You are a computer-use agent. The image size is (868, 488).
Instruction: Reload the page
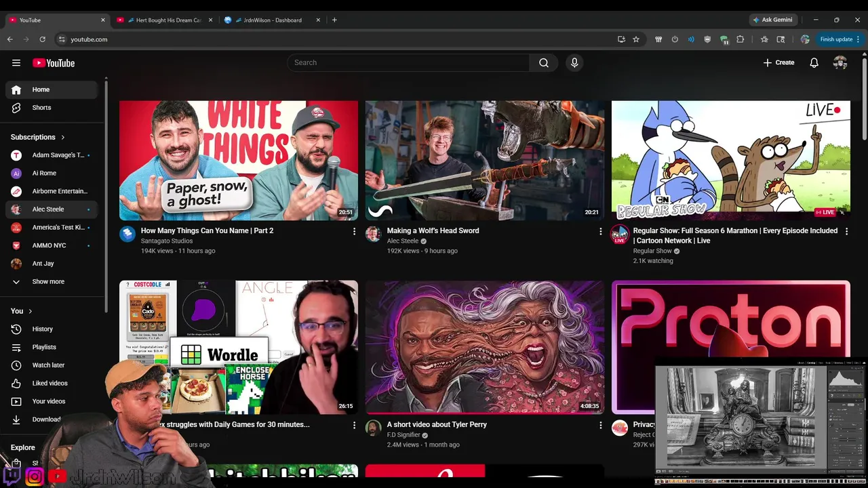[43, 39]
